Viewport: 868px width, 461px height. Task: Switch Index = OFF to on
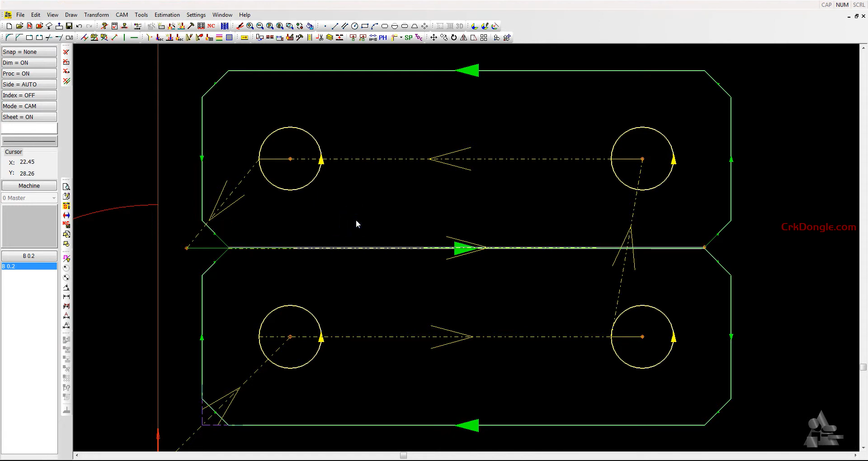pyautogui.click(x=29, y=95)
